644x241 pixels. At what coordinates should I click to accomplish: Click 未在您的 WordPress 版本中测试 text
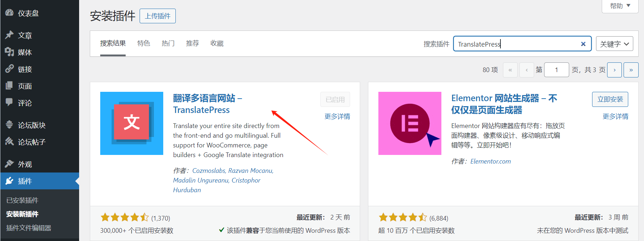[x=582, y=231]
